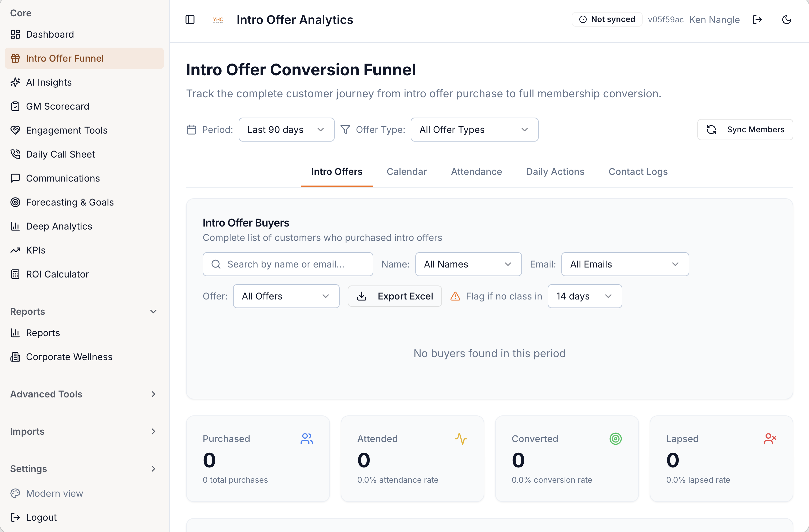Click the Ken Nangle user name

tap(715, 20)
